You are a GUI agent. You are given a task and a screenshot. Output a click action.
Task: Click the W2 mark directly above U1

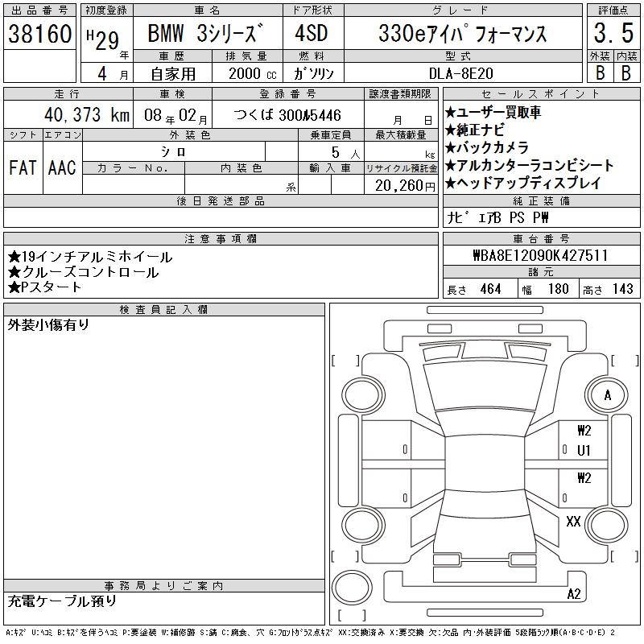coord(584,430)
